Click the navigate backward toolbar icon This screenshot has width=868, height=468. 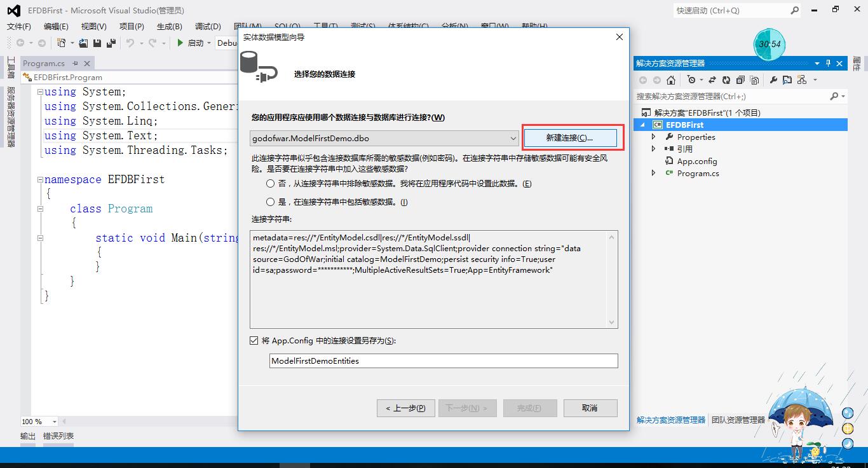(x=20, y=43)
